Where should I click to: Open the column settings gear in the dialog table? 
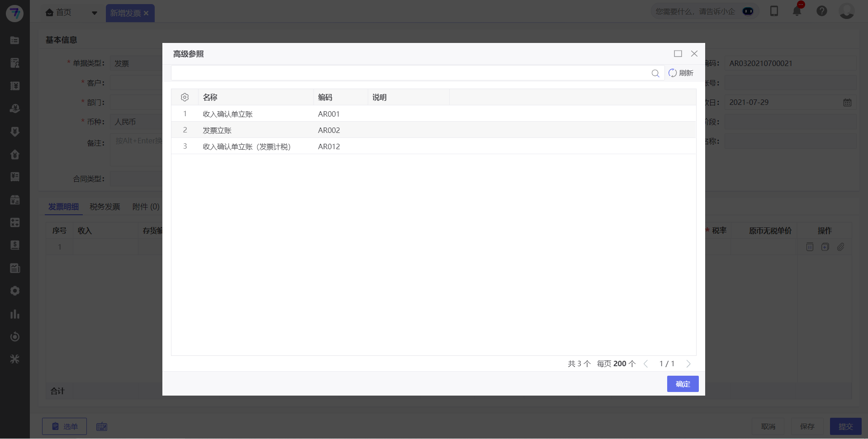tap(185, 97)
